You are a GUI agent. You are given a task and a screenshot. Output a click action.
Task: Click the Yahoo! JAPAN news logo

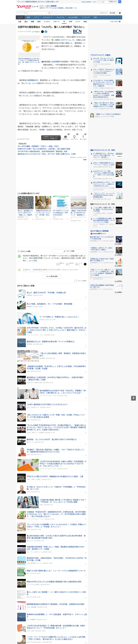click(27, 7)
